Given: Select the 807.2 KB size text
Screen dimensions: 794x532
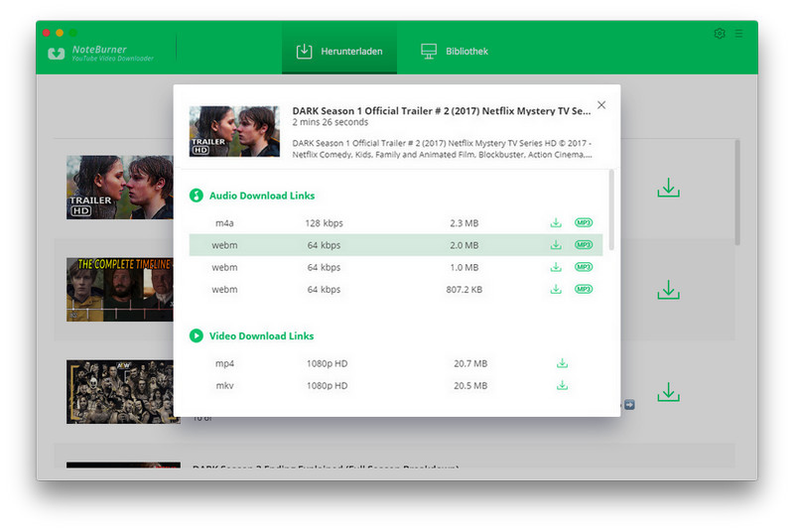Looking at the screenshot, I should tap(464, 290).
